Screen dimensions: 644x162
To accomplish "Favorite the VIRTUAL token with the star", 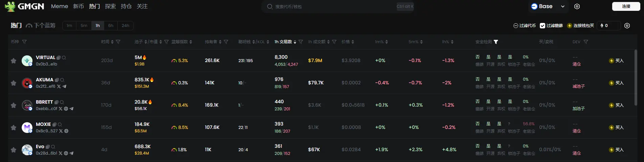I will coord(14,61).
